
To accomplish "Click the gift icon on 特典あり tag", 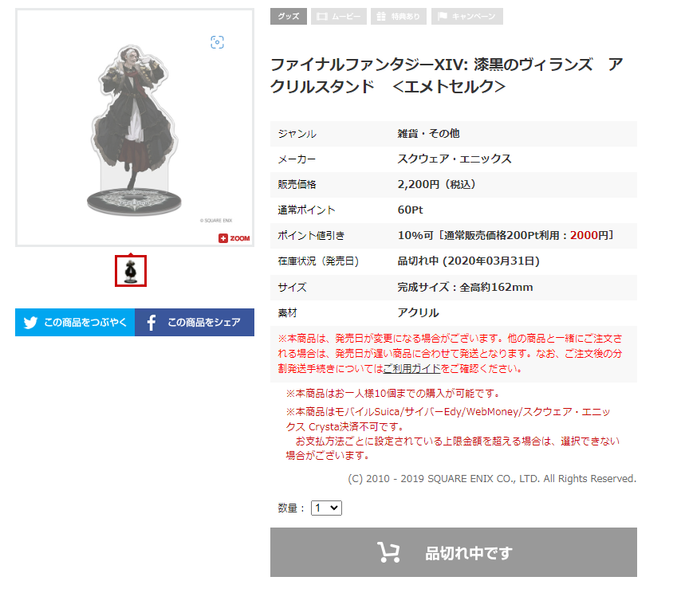I will [381, 17].
